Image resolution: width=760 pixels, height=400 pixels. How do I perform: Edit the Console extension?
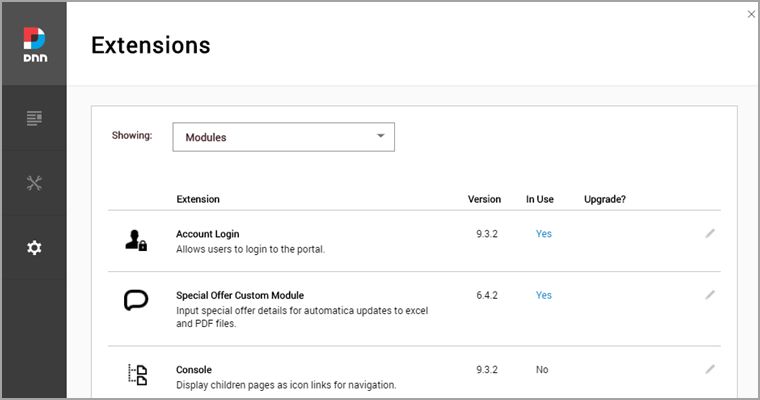(x=710, y=369)
